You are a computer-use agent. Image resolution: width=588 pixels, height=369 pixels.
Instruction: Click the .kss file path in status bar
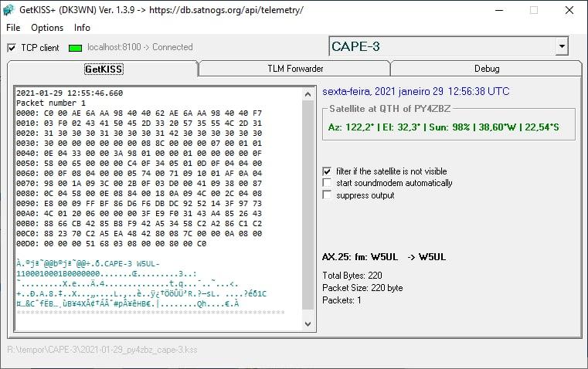[x=102, y=350]
